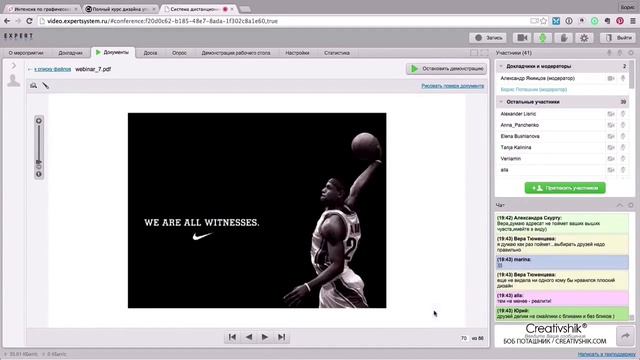Toggle the camera icon in top toolbar

click(522, 38)
